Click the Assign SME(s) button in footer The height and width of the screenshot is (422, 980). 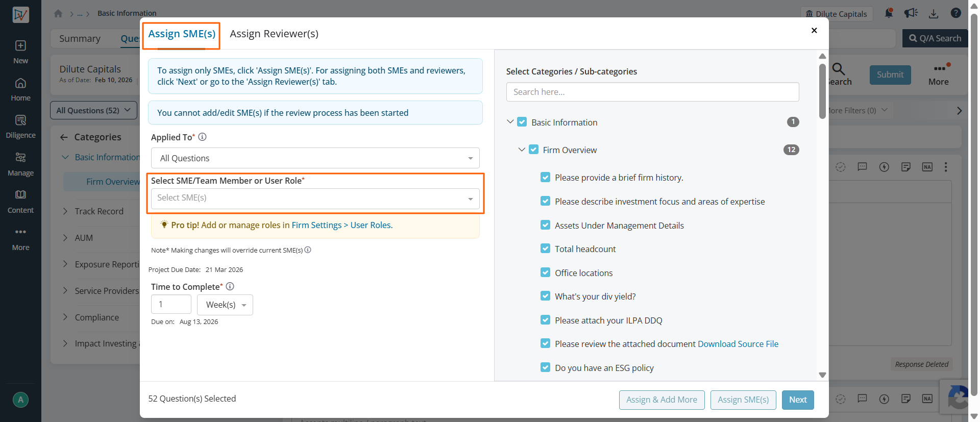(743, 400)
